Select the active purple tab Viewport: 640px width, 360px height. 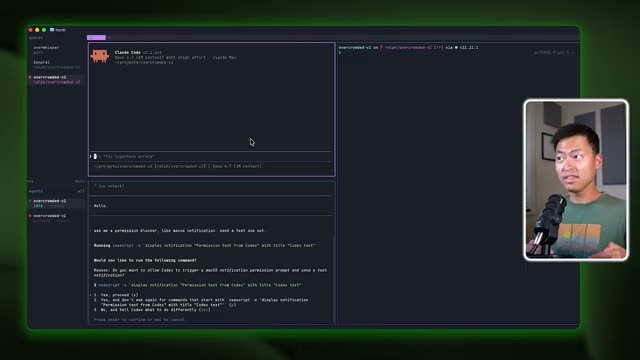click(96, 38)
